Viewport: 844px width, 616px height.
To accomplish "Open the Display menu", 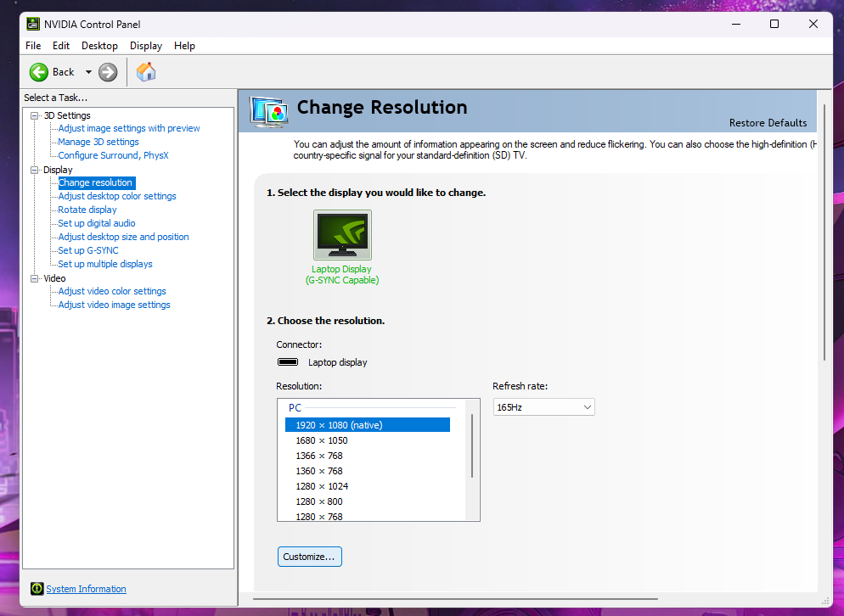I will coord(146,46).
